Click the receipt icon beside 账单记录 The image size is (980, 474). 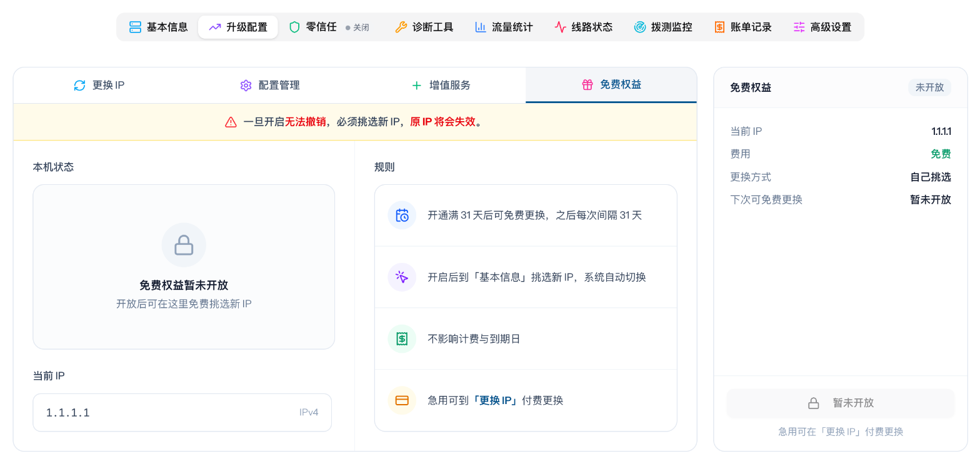tap(719, 27)
